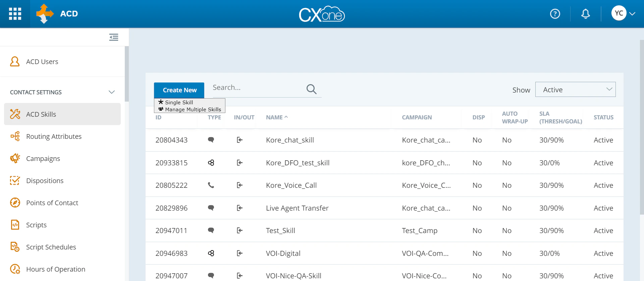644x281 pixels.
Task: Click digital type icon for VOI-Digital
Action: [x=211, y=253]
